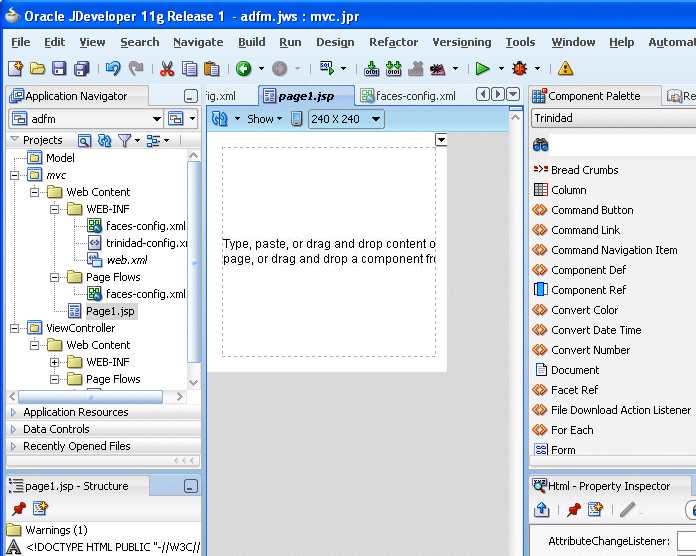Viewport: 696px width, 556px height.
Task: Expand the Recently Opened Files section
Action: [13, 446]
